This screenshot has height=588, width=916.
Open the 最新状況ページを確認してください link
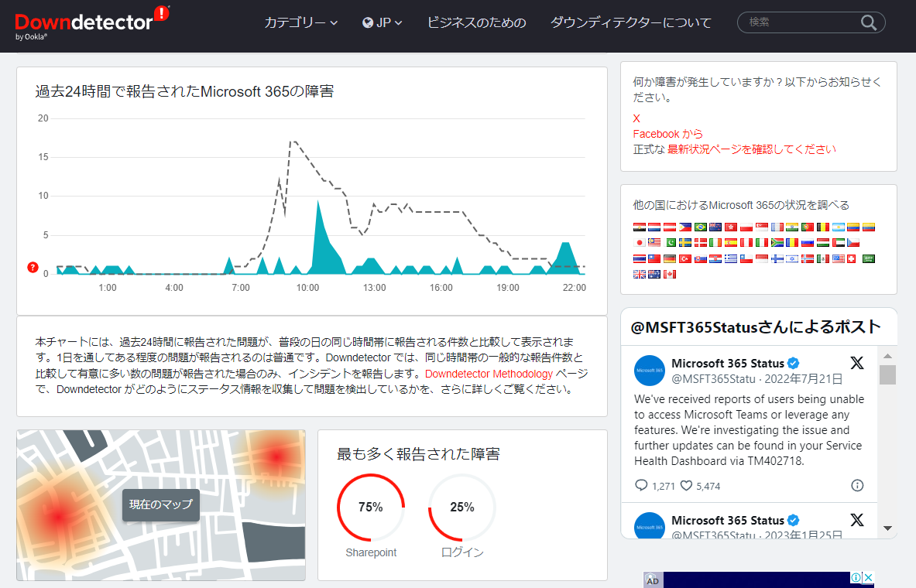(x=752, y=149)
